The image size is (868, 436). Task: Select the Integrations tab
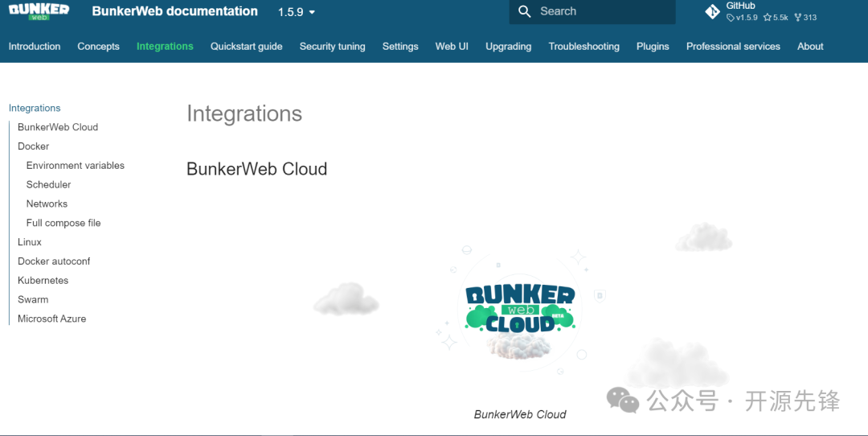tap(165, 47)
